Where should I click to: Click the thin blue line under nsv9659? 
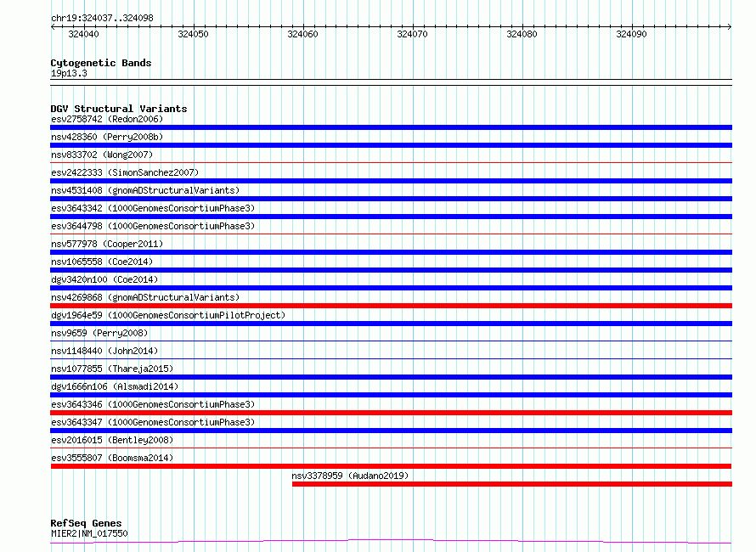[391, 341]
